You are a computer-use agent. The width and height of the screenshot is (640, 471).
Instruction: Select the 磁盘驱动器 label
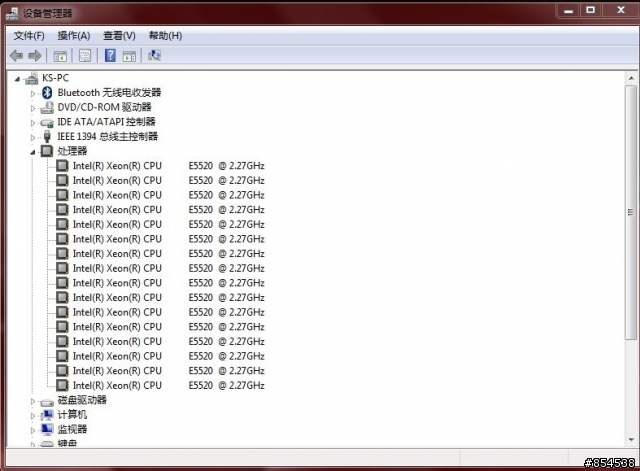(82, 400)
